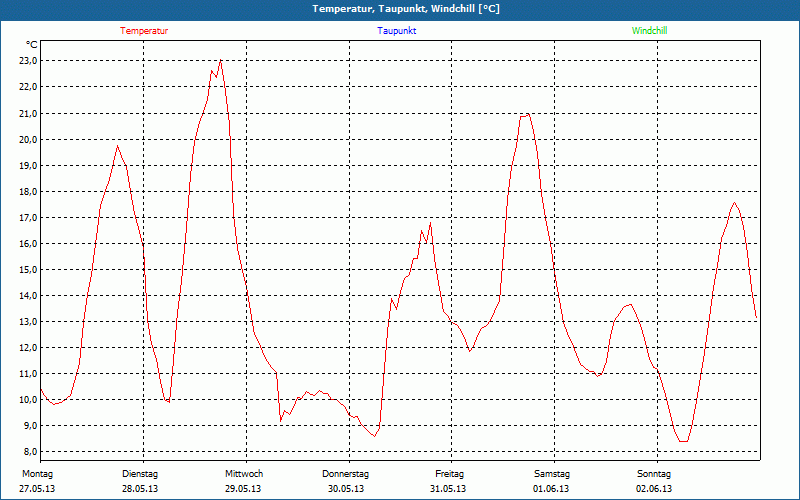Click the blue Taupunkt legend label
Viewport: 800px width, 500px height.
(396, 31)
